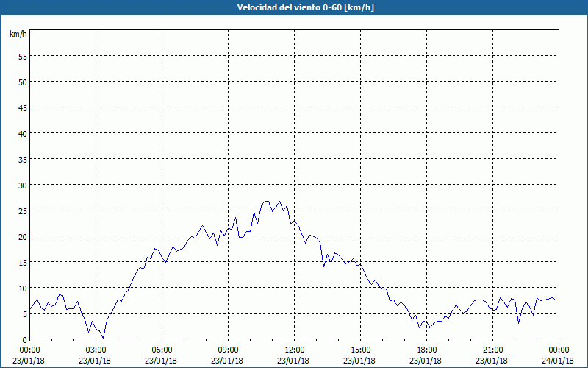This screenshot has height=368, width=588.
Task: Pick the 30 tick label on the y-axis
Action: pos(22,185)
